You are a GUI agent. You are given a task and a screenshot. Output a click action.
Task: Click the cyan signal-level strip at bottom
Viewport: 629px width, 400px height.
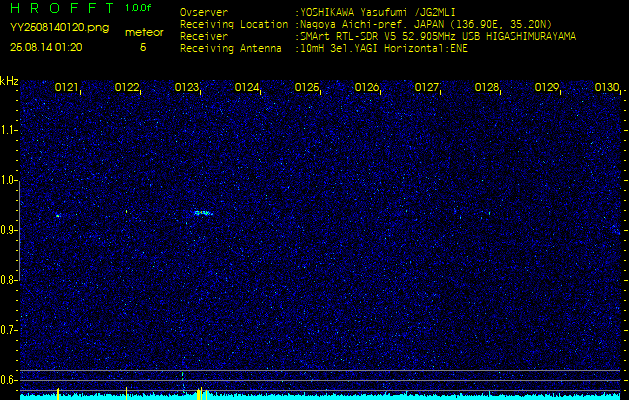[x=321, y=397]
